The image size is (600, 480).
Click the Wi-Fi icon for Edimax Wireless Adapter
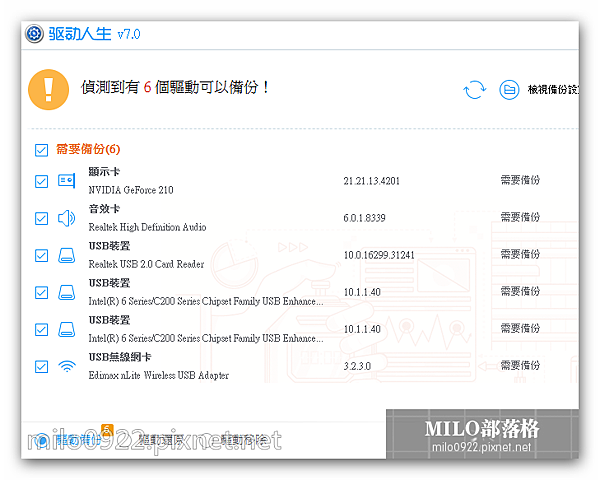(67, 366)
